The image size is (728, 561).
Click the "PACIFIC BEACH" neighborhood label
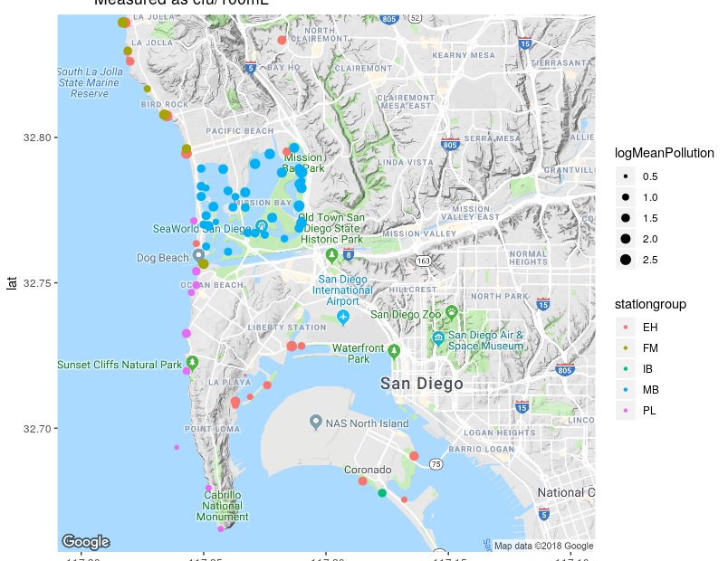(x=240, y=131)
